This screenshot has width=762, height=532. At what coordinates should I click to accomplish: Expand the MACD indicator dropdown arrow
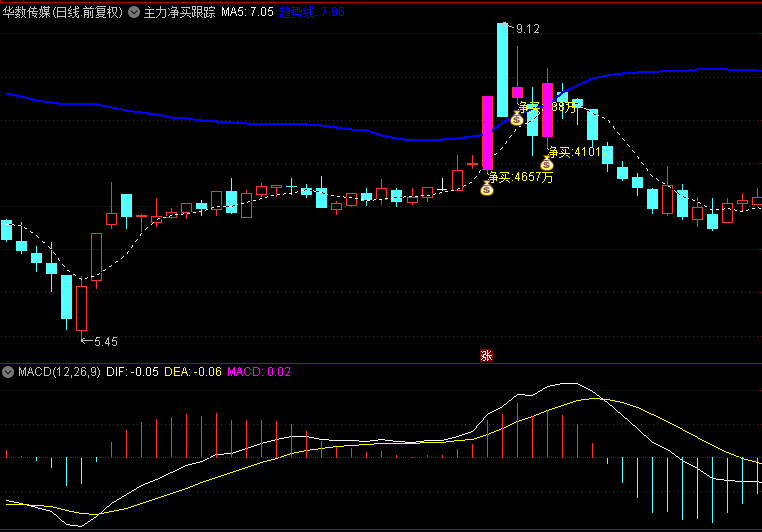8,372
